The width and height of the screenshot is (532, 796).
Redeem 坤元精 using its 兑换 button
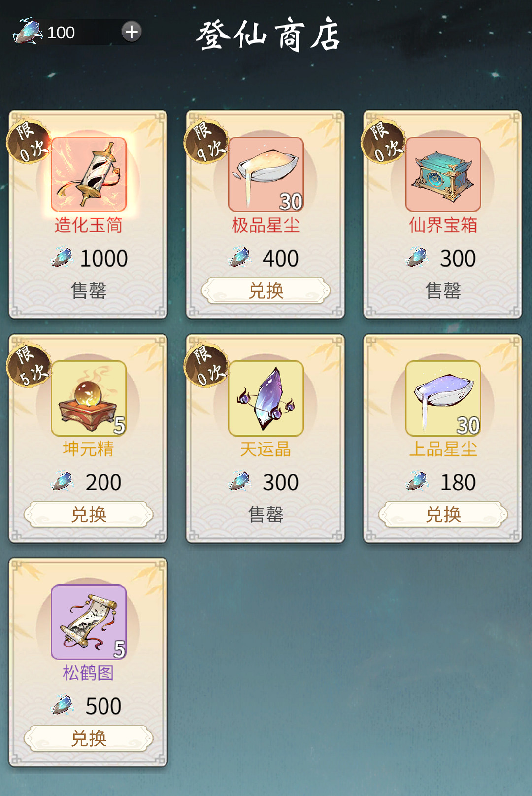point(89,515)
